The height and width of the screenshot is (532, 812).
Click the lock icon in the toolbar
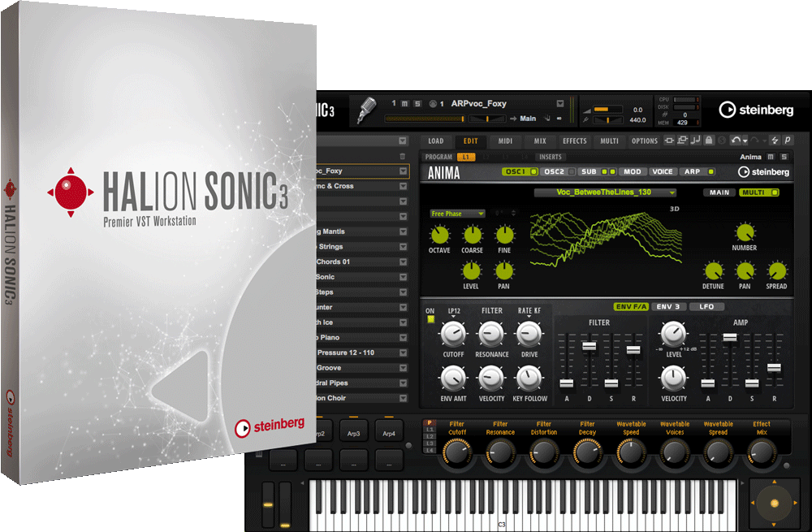point(709,140)
